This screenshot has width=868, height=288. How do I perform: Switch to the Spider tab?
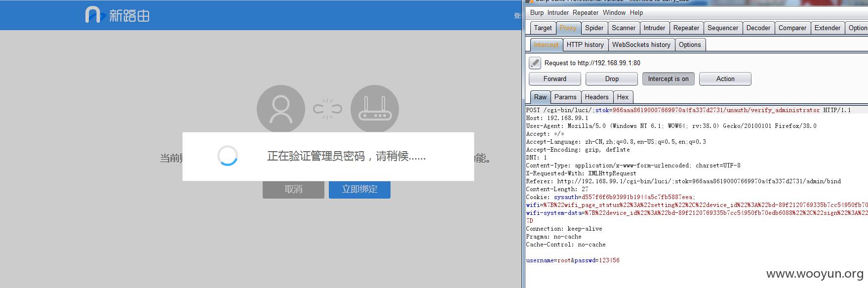pyautogui.click(x=594, y=28)
